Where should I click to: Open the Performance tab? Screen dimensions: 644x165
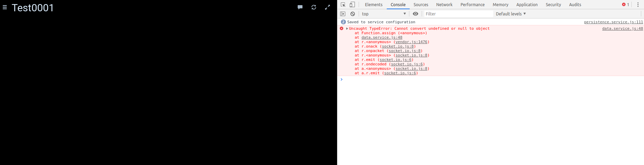(x=472, y=4)
